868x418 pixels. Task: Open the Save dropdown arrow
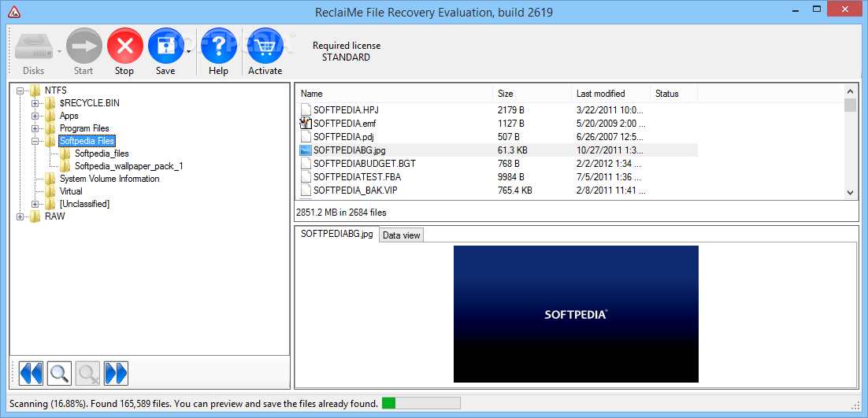[189, 53]
